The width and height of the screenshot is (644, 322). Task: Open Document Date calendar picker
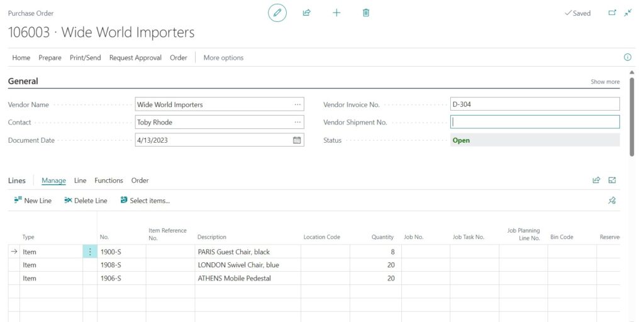(297, 140)
